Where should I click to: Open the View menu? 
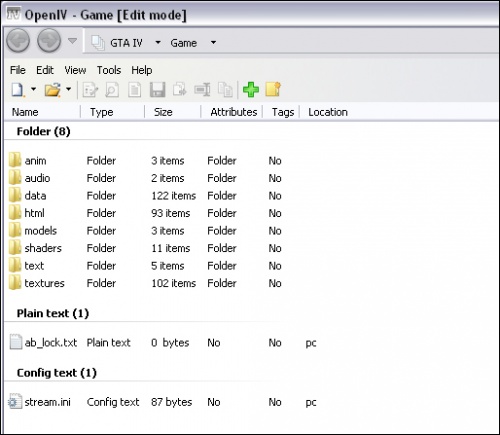point(75,70)
